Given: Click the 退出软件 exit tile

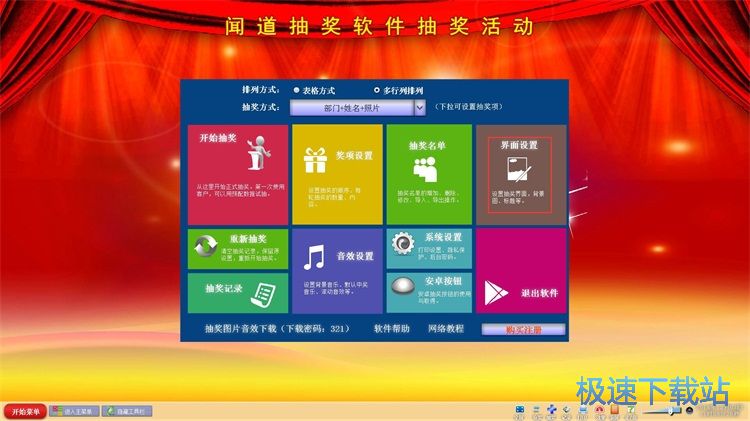Looking at the screenshot, I should [521, 271].
